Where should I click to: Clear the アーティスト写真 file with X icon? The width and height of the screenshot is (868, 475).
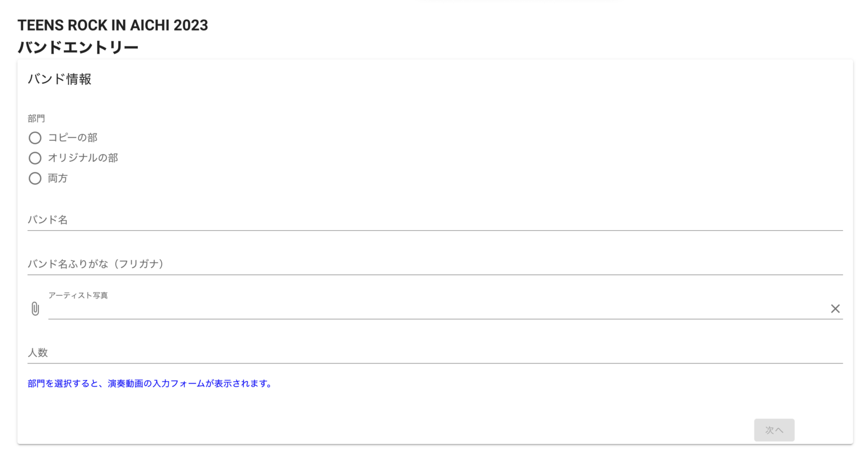(835, 309)
